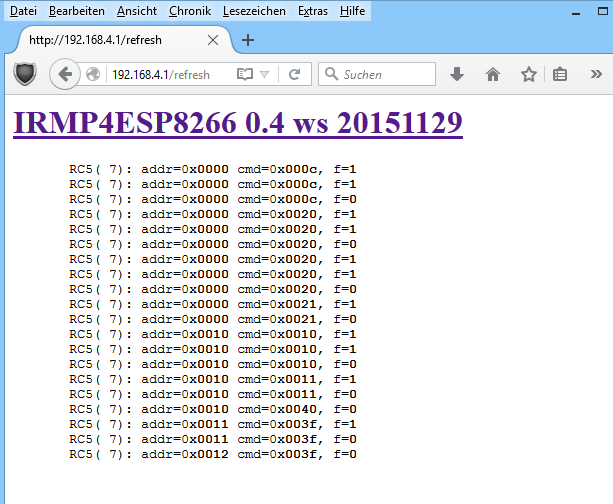
Task: Open the URL history dropdown arrow
Action: (265, 74)
